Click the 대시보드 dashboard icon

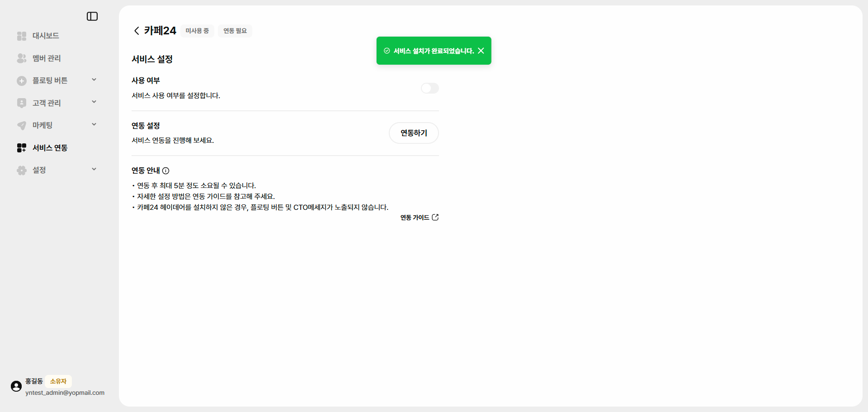22,36
